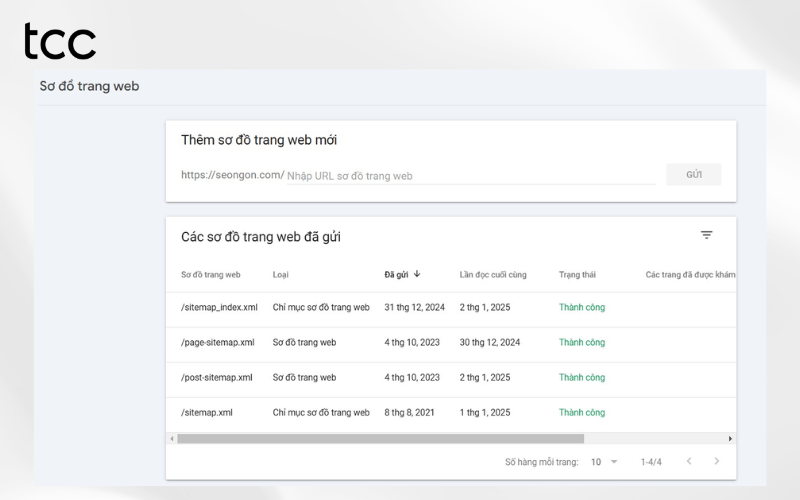Click Thành công status for /page-sitemap.xml
The height and width of the screenshot is (500, 800).
pyautogui.click(x=582, y=342)
